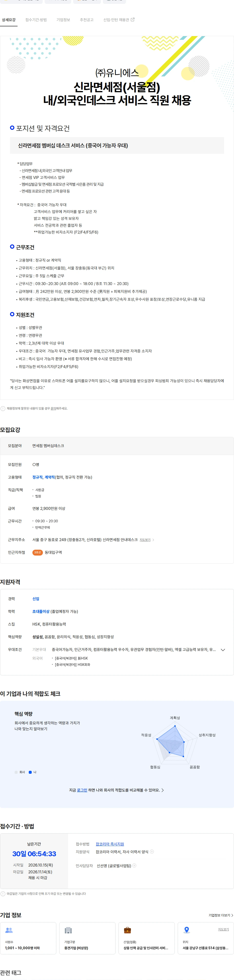The image size is (234, 980).
Task: Click the 계획성 label on the radar chart
Action: 175,718
